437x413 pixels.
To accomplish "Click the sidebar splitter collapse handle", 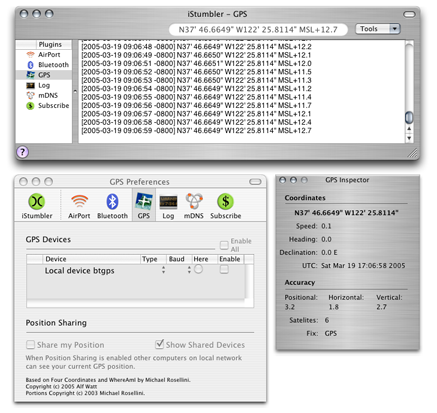I will point(75,91).
